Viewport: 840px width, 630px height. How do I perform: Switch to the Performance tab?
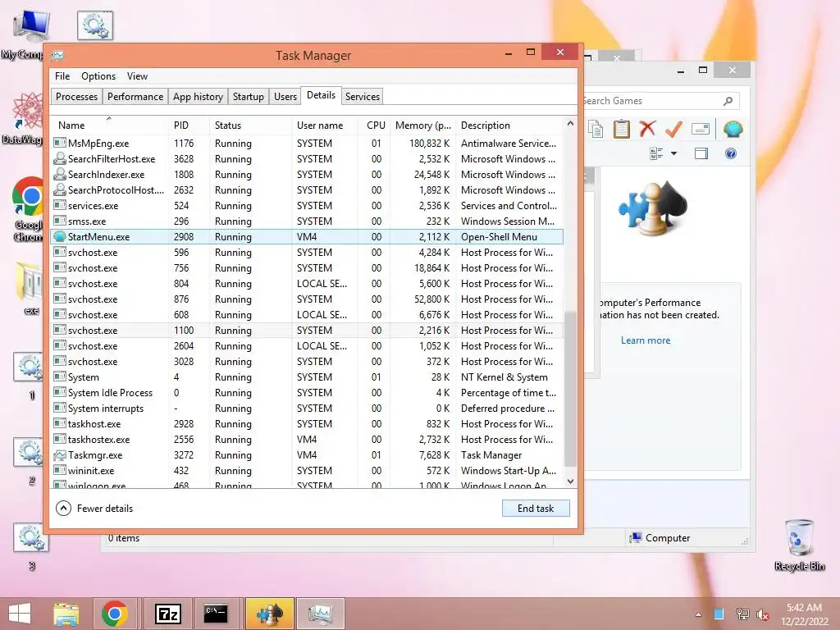(x=135, y=97)
